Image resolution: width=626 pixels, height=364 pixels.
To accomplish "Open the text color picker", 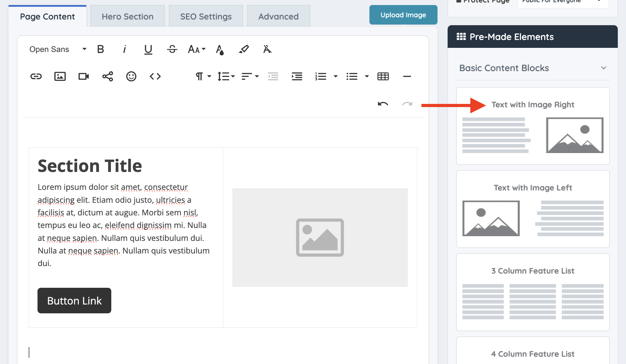I will [x=220, y=49].
